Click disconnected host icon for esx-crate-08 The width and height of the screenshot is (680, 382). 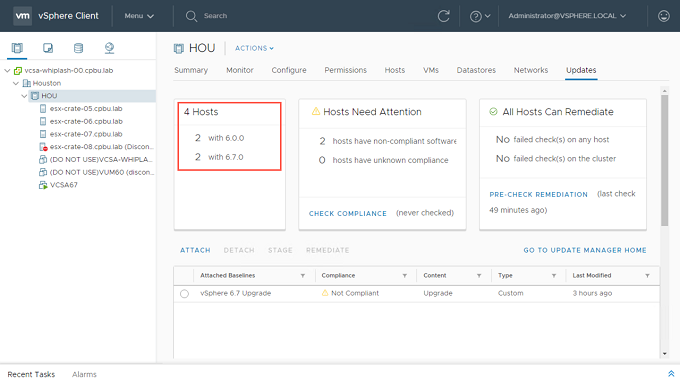pyautogui.click(x=43, y=147)
